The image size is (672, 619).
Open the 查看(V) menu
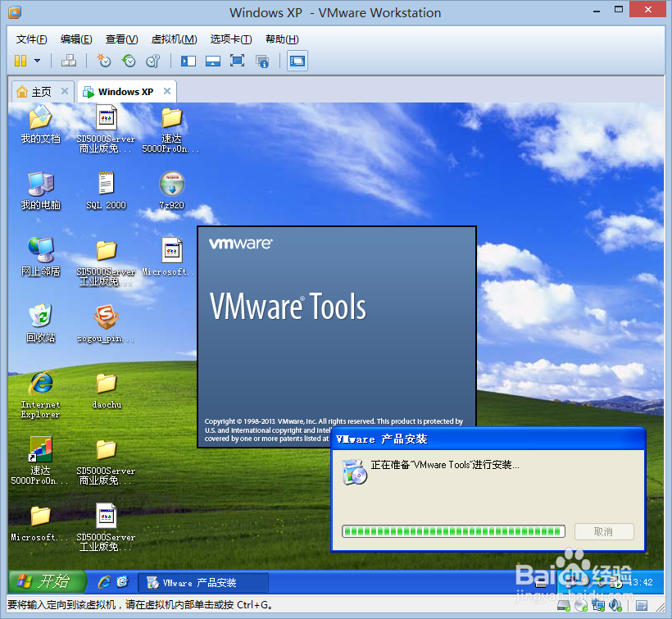pos(122,39)
